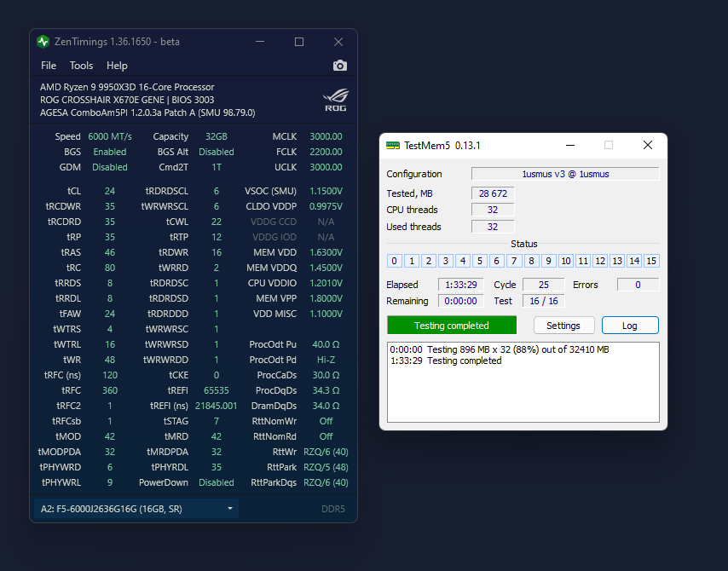Viewport: 728px width, 571px height.
Task: Close the TestMem5 window
Action: (x=648, y=146)
